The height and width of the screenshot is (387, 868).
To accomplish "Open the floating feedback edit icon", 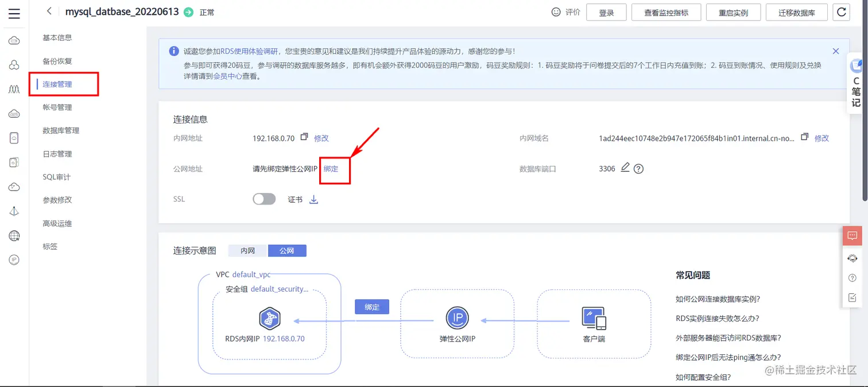I will point(852,297).
